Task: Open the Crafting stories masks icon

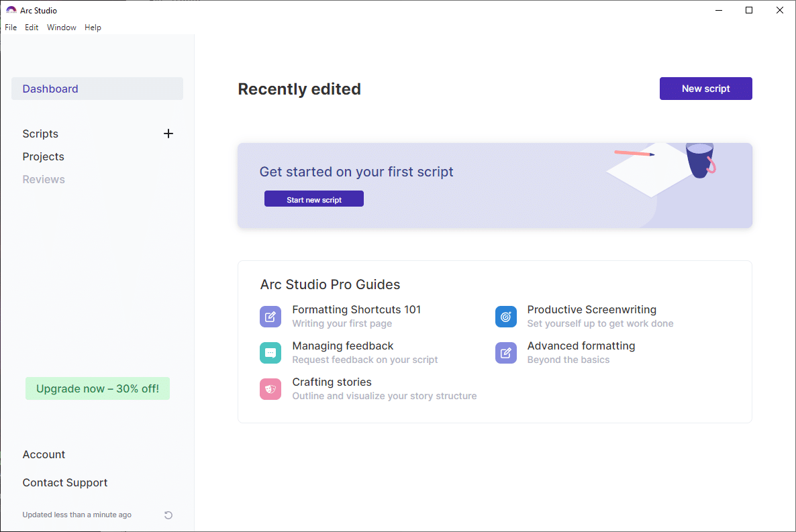Action: click(x=270, y=388)
